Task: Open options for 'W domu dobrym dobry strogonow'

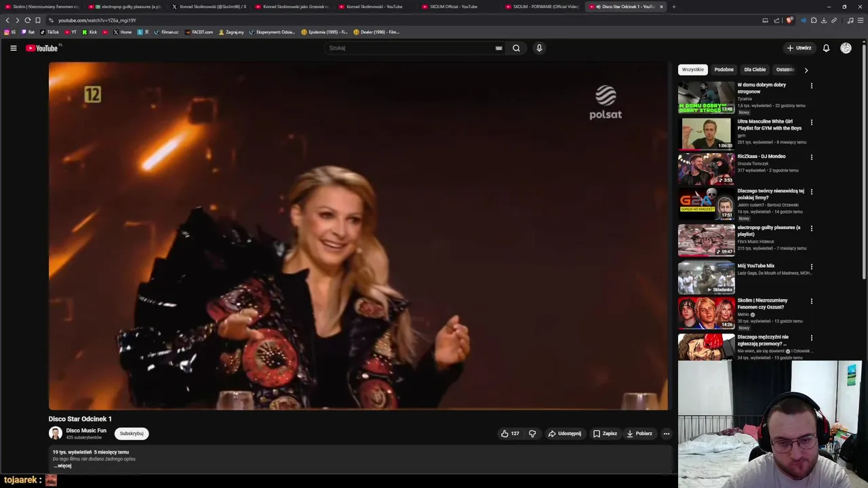Action: click(811, 86)
